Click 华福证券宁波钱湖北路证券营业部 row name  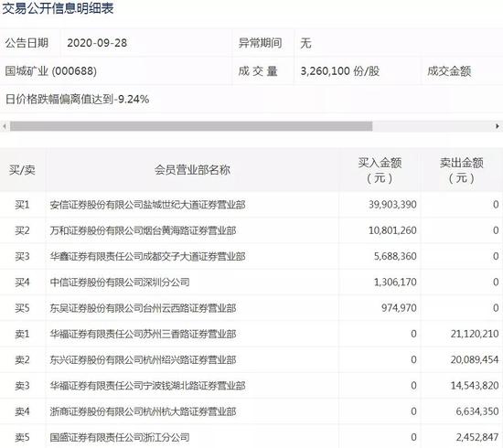[x=147, y=386]
